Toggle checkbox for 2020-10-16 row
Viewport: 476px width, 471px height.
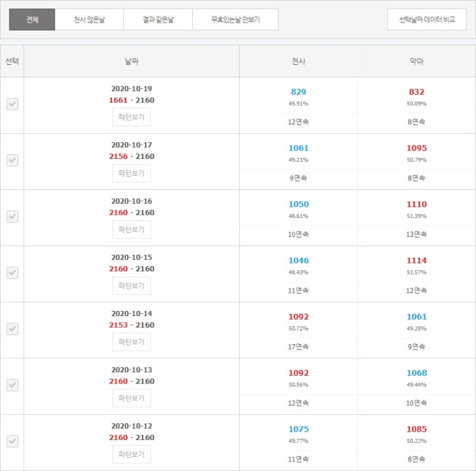pyautogui.click(x=12, y=217)
